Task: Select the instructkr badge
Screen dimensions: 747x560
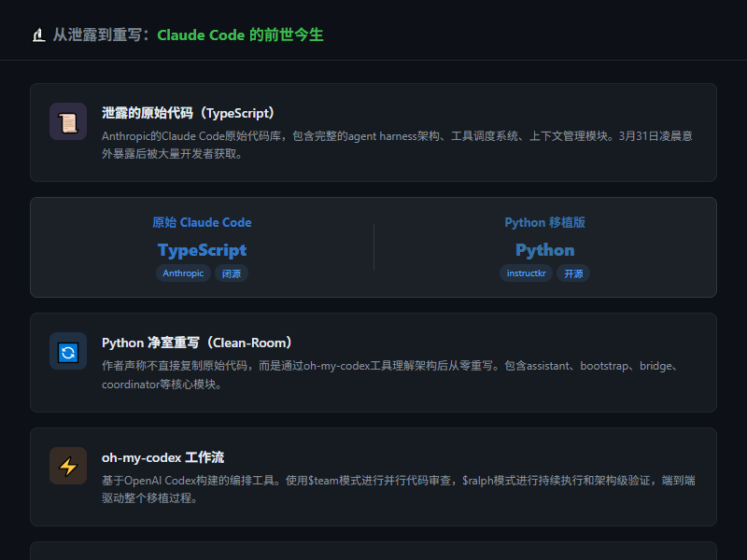Action: pyautogui.click(x=526, y=273)
